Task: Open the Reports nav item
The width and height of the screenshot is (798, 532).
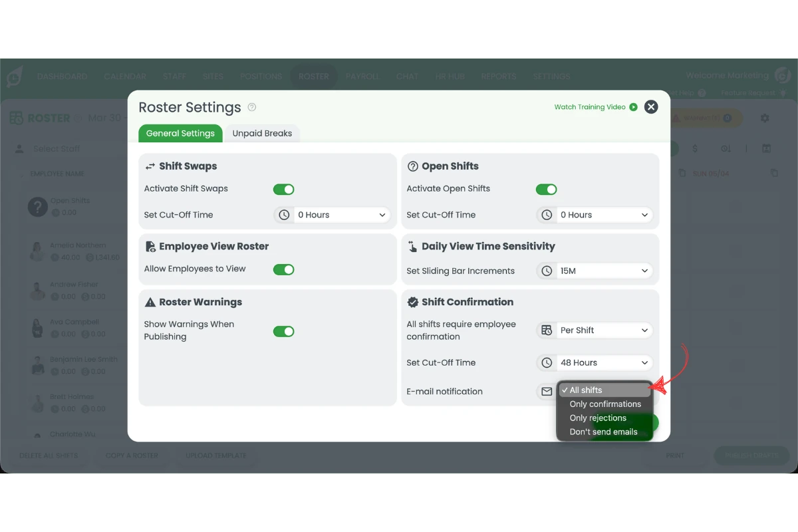Action: click(x=499, y=76)
